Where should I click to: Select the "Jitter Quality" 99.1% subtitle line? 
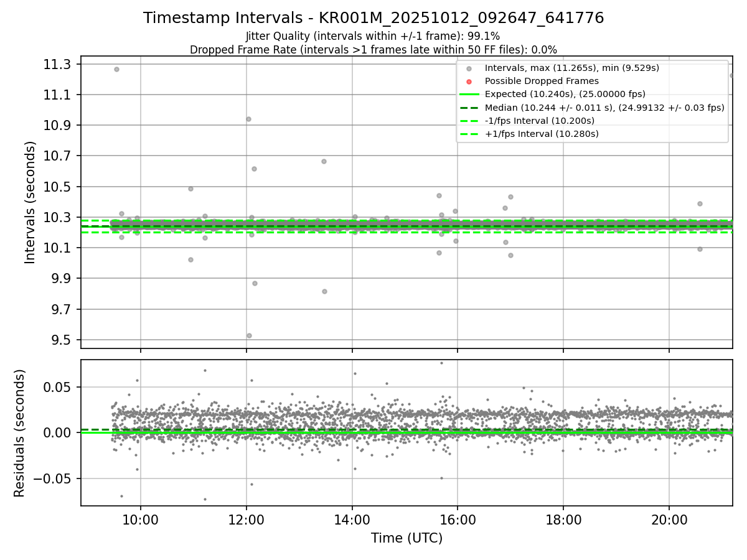click(x=373, y=36)
